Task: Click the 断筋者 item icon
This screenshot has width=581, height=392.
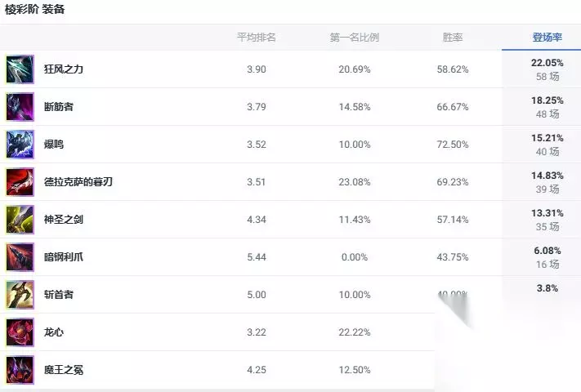Action: click(20, 107)
